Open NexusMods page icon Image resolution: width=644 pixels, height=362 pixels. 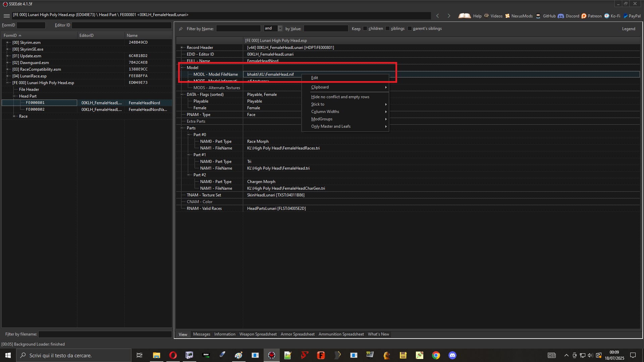[x=507, y=16]
